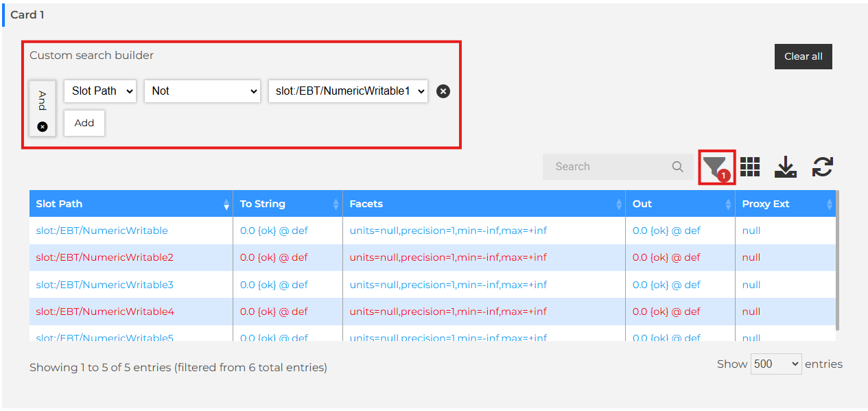
Task: Open the Slot Path field dropdown
Action: pyautogui.click(x=100, y=91)
